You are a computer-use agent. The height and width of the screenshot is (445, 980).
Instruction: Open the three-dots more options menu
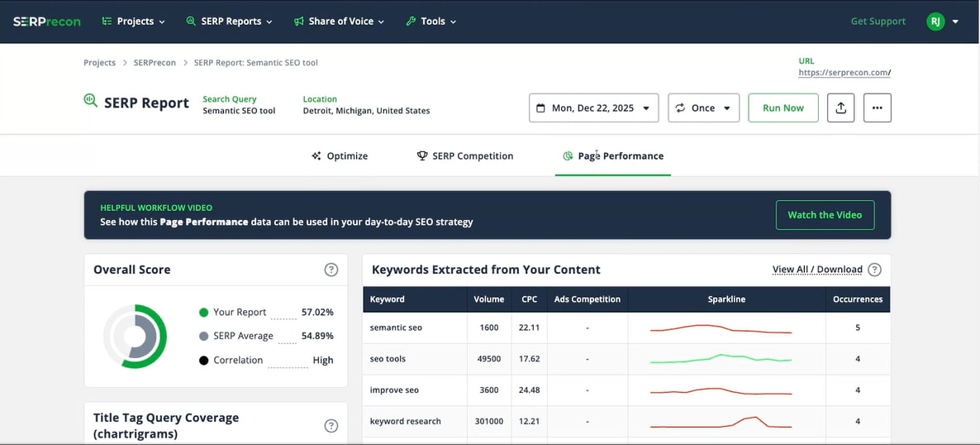(877, 108)
